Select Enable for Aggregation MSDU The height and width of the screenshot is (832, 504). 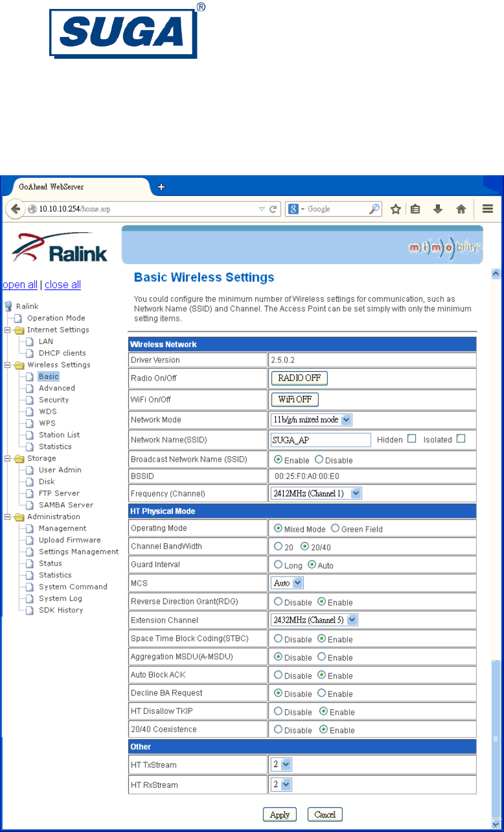click(322, 656)
